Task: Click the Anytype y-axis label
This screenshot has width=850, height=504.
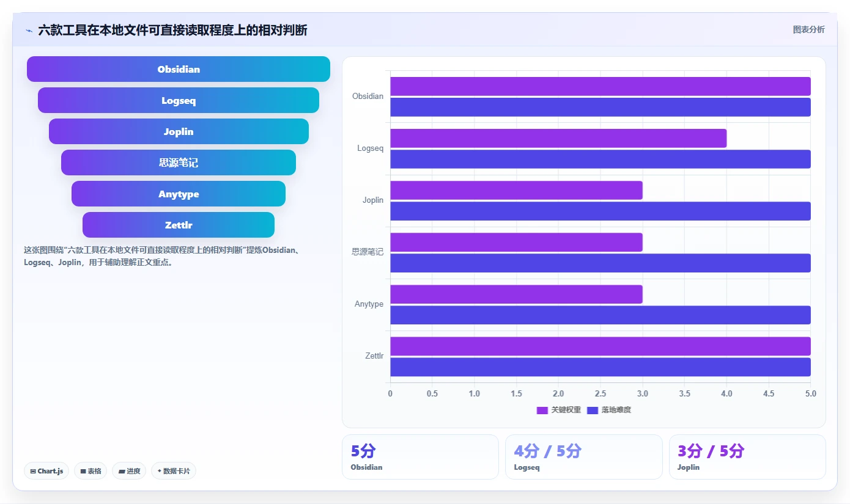Action: click(x=369, y=304)
